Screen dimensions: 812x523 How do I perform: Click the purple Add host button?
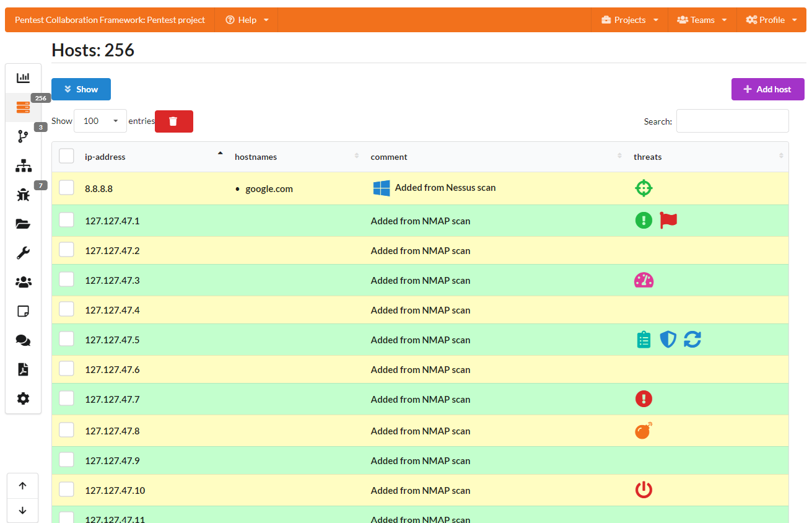tap(768, 89)
